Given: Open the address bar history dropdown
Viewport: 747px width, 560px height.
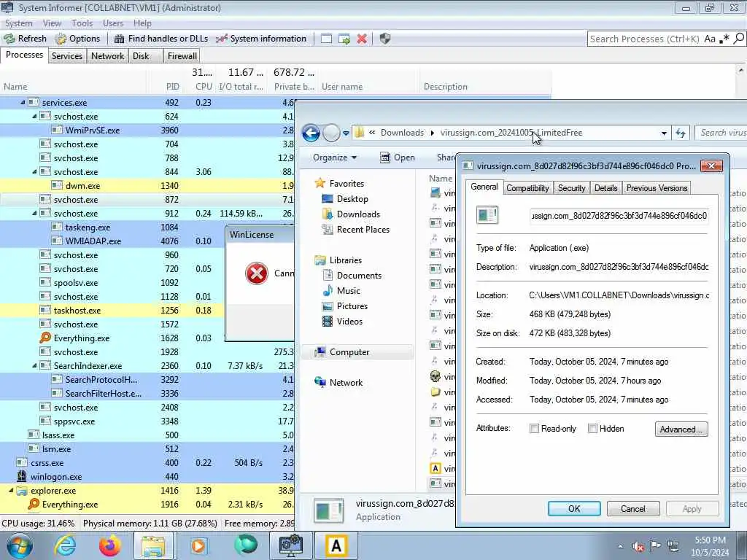Looking at the screenshot, I should [664, 133].
